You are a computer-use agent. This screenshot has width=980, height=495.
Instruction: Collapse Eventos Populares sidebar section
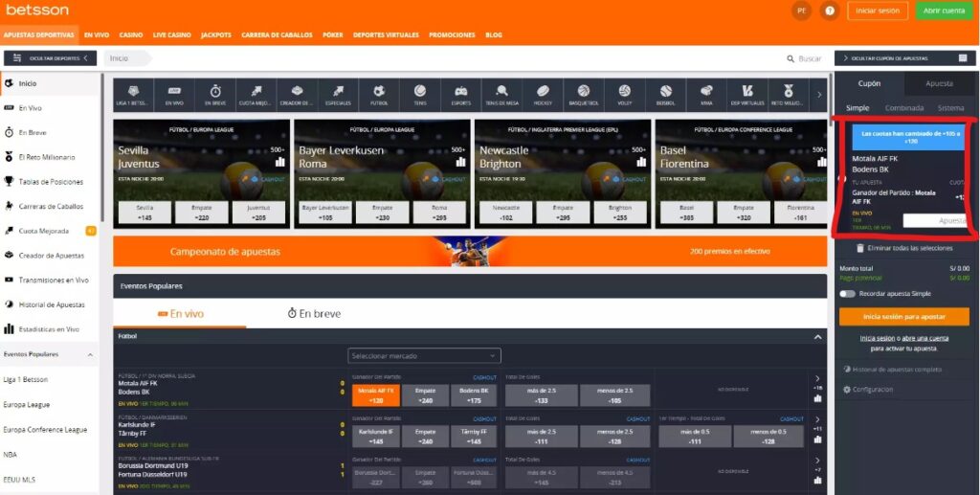[x=91, y=354]
